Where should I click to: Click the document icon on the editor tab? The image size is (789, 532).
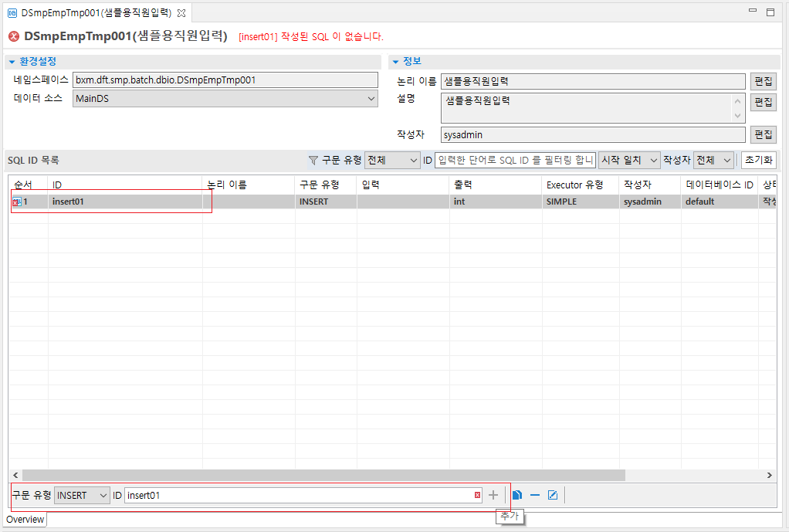(x=11, y=12)
